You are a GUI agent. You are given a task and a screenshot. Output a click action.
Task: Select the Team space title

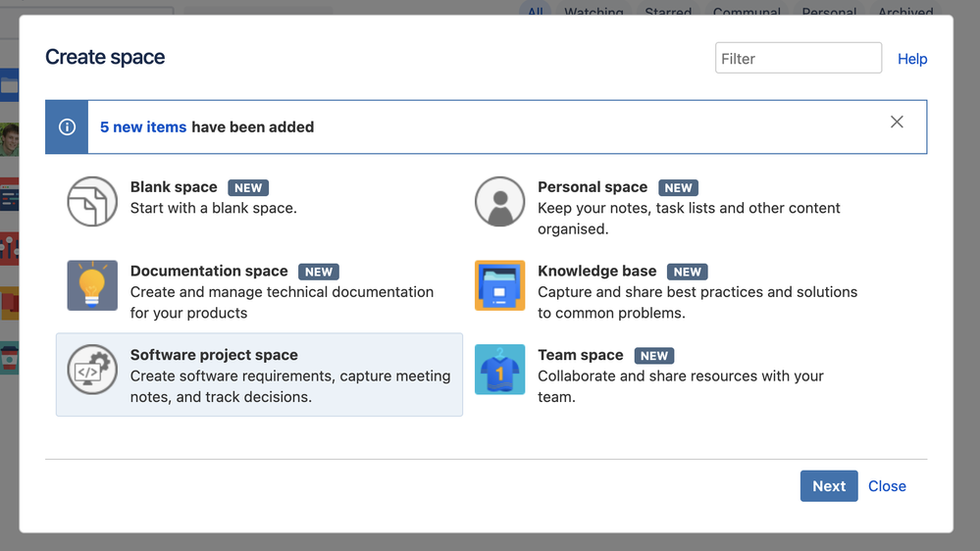coord(580,355)
